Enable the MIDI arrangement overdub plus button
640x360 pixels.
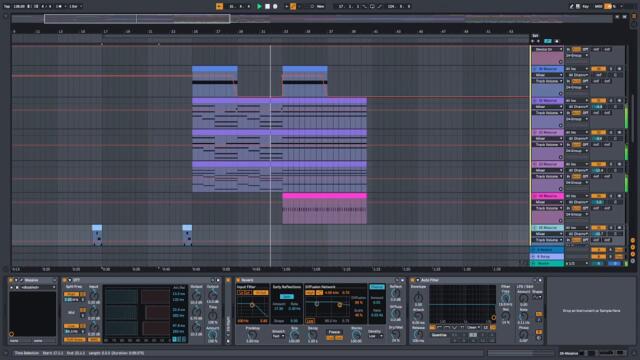click(x=287, y=6)
